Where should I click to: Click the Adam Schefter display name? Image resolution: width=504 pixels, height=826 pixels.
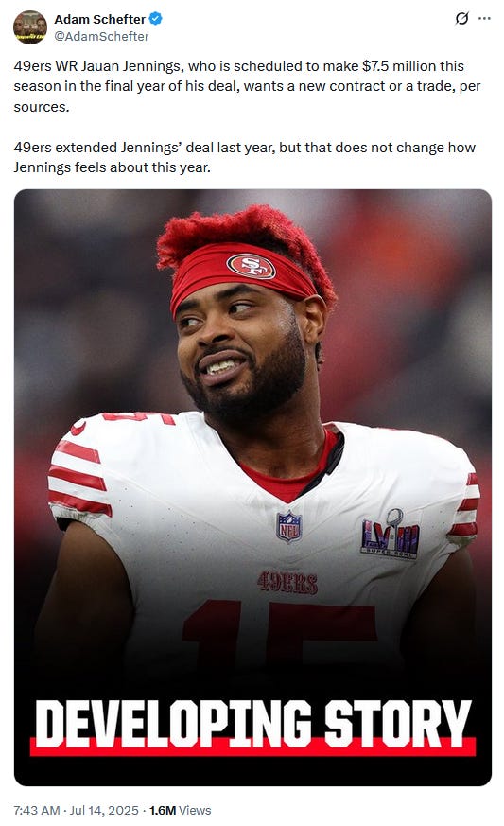coord(99,20)
